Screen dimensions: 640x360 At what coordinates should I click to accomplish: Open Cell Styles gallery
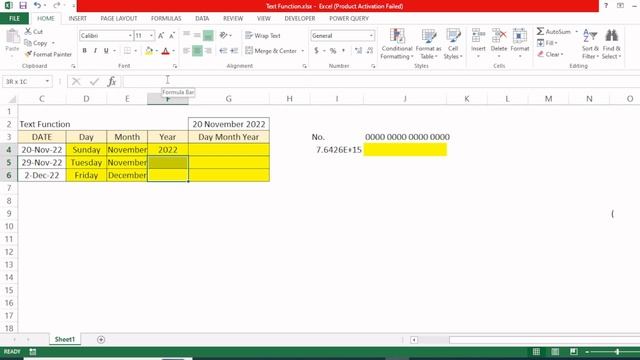(x=453, y=44)
